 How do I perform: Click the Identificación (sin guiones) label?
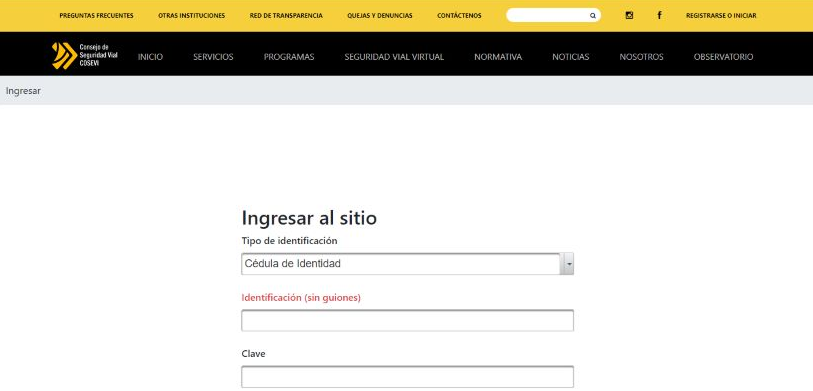tap(301, 298)
